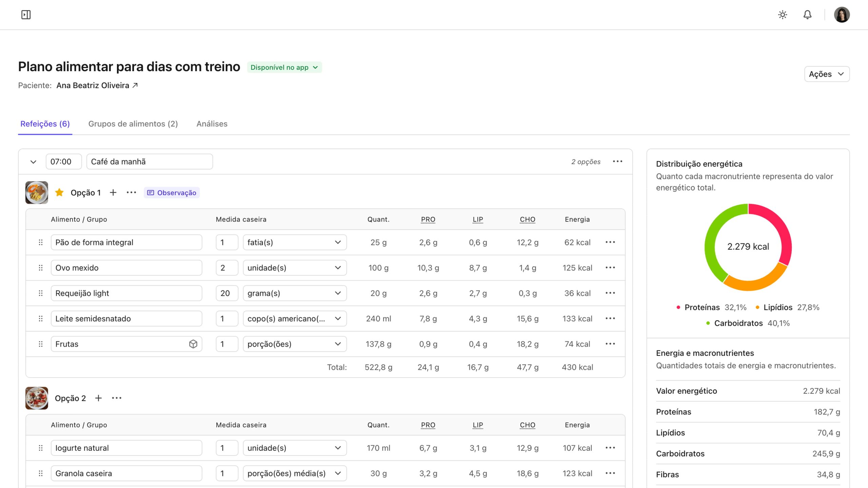Screen dimensions: 868x488
Task: Change fatia(s) measure for Pão de forma
Action: pyautogui.click(x=295, y=242)
